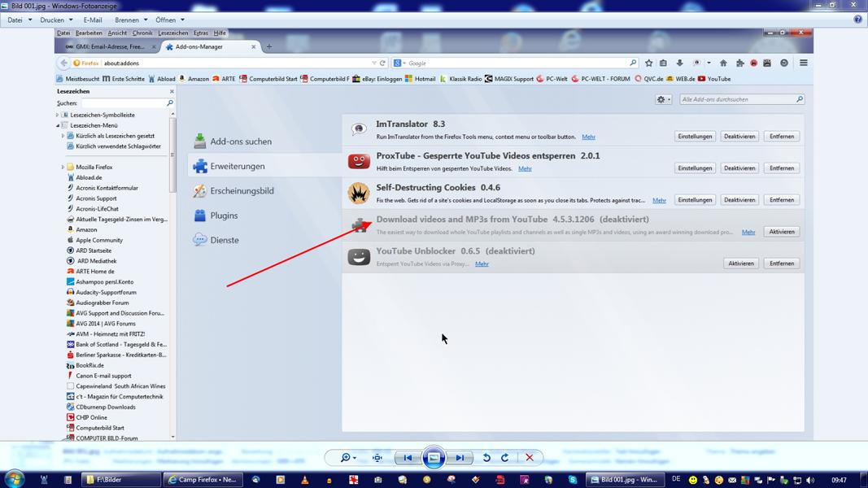Open the Datei dropdown menu
Viewport: 868px width, 488px height.
(x=20, y=20)
